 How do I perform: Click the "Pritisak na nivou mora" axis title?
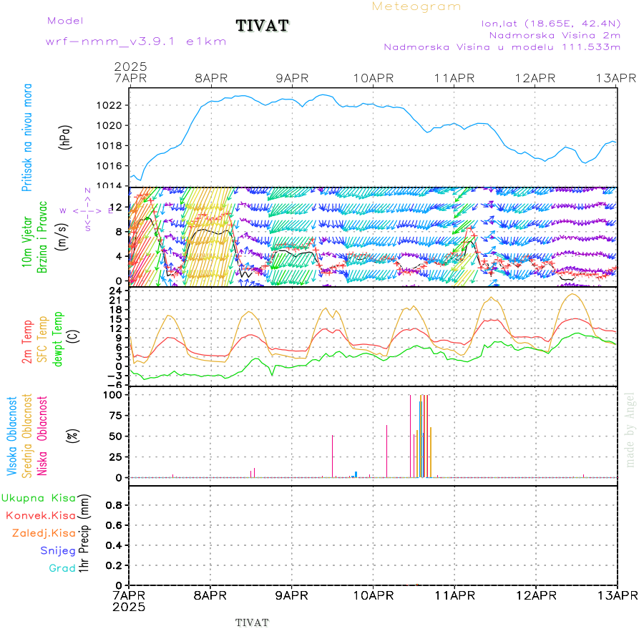26,137
